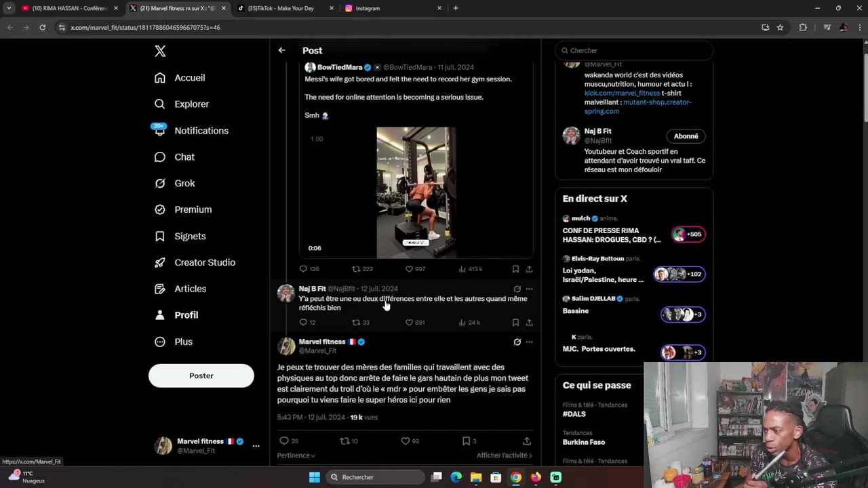Bookmark Marvel fitness post (3)
Viewport: 868px width, 488px height.
click(466, 441)
